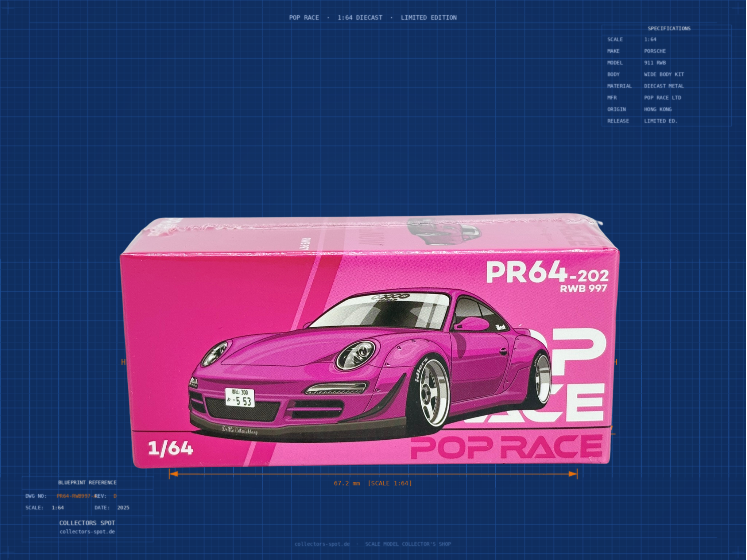747x560 pixels.
Task: Click the DWG NO PR64-RWB997-A reference
Action: click(76, 496)
